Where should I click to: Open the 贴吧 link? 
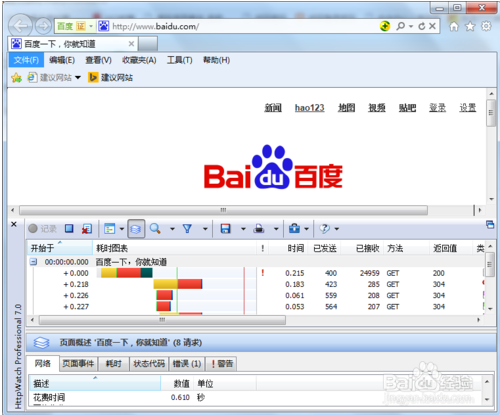coord(407,108)
